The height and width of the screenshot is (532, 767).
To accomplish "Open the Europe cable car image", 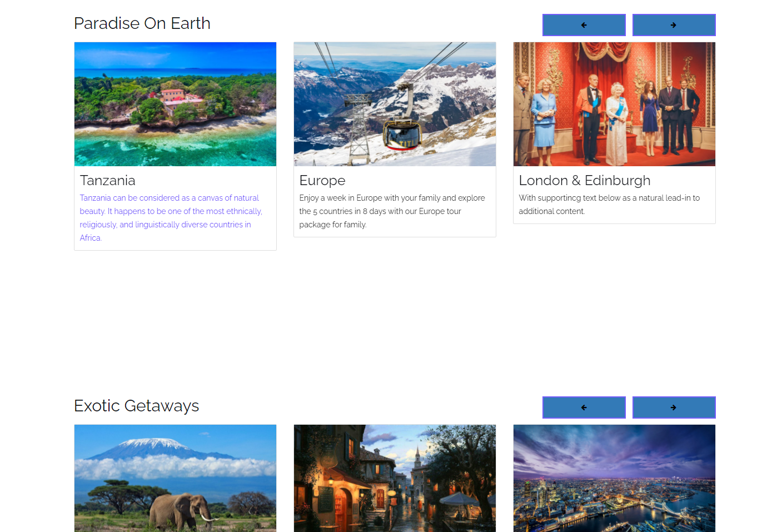I will pos(395,104).
